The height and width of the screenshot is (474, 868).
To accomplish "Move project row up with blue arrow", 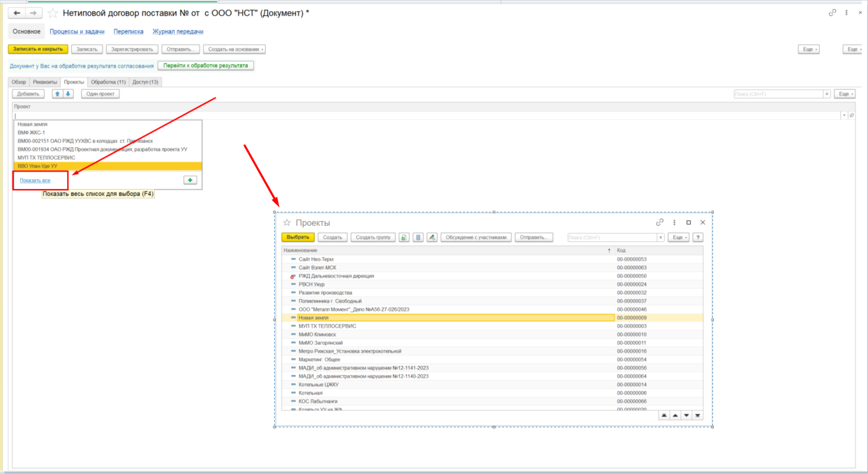I will pyautogui.click(x=58, y=93).
